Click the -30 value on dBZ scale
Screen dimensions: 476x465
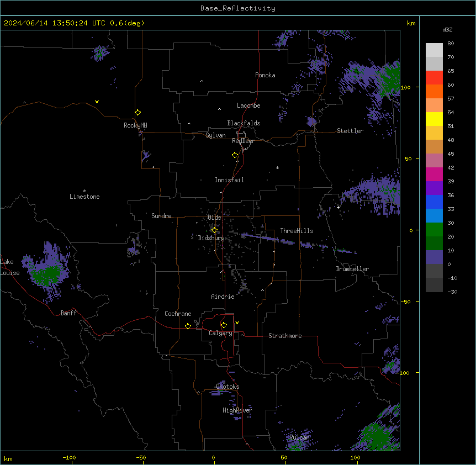click(x=452, y=292)
